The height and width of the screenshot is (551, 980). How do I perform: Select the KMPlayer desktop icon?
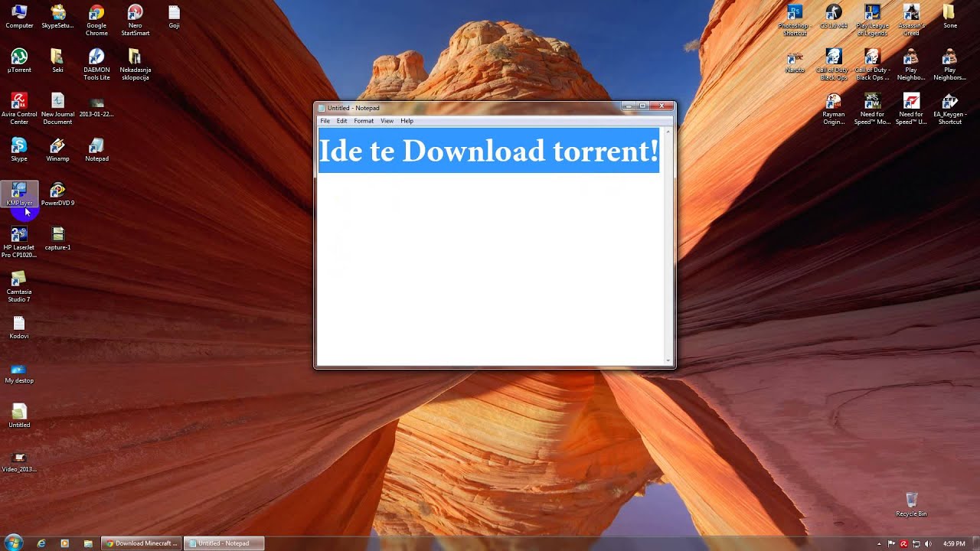click(x=19, y=194)
